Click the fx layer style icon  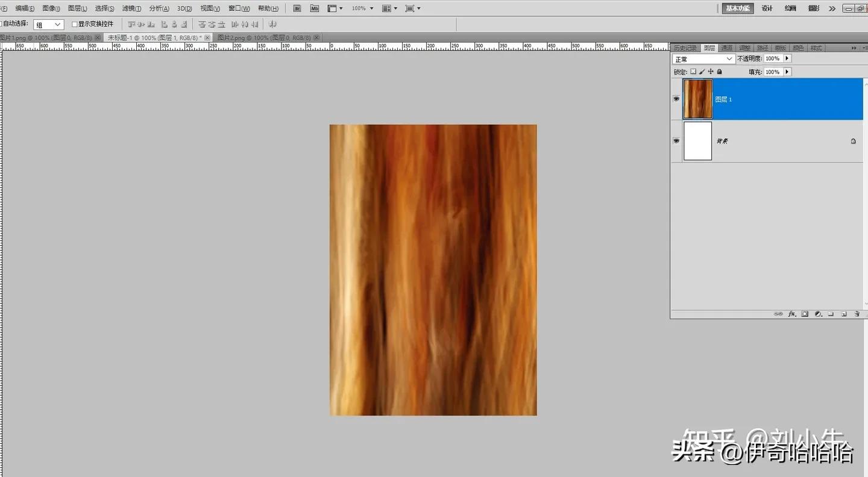[x=792, y=314]
